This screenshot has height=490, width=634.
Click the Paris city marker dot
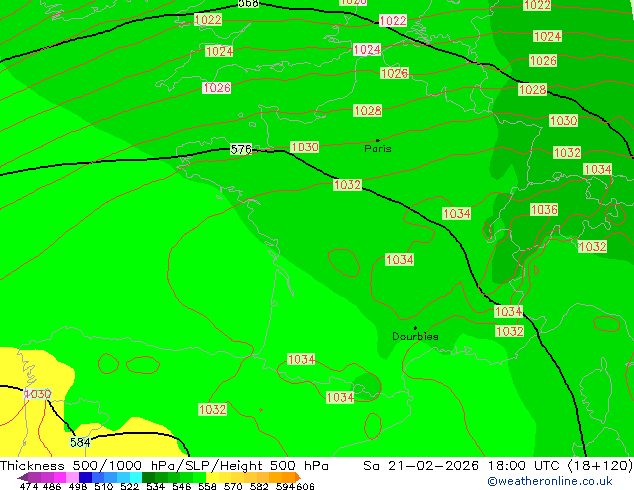378,140
